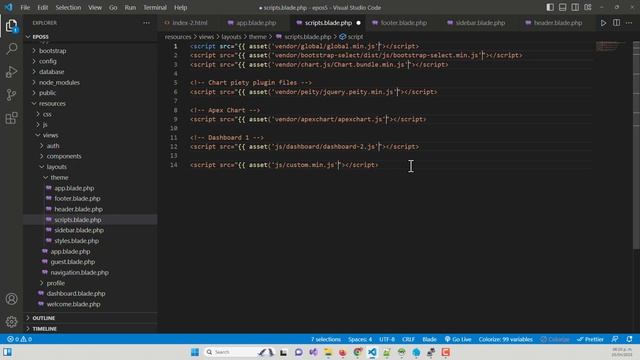Click Colorize status bar toggle

click(555, 339)
